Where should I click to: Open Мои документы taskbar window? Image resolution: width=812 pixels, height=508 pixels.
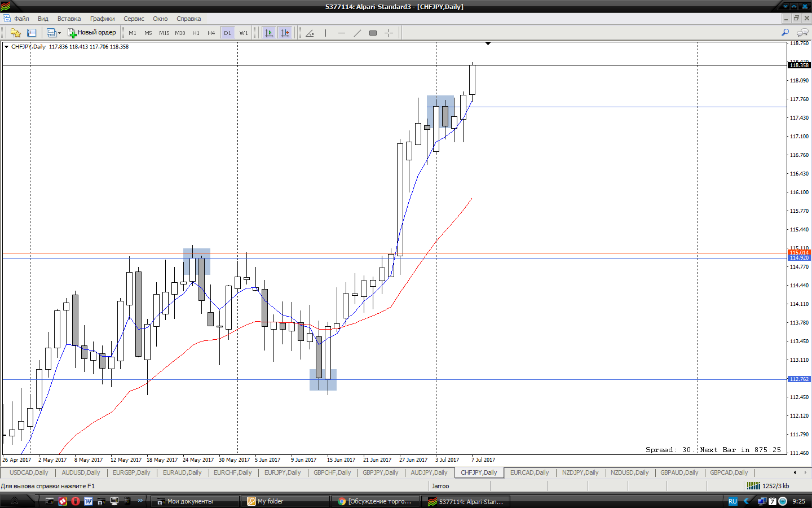195,501
